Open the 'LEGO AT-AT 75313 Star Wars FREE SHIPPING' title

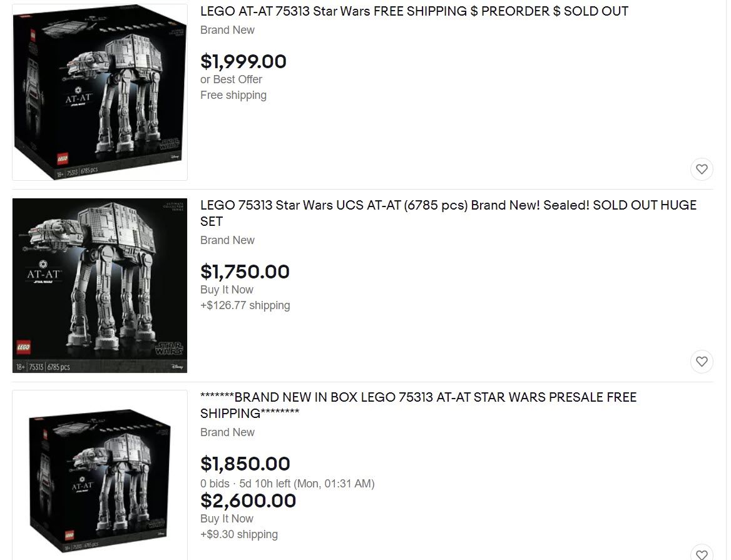click(414, 11)
